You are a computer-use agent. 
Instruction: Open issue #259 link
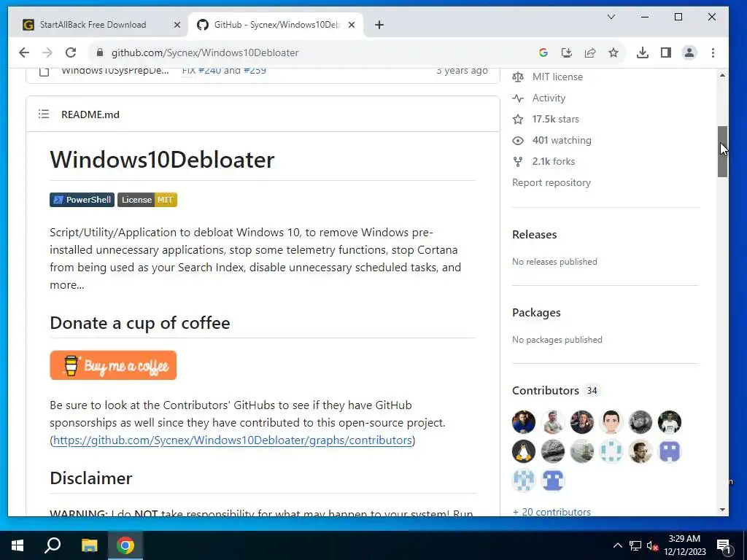pyautogui.click(x=255, y=71)
